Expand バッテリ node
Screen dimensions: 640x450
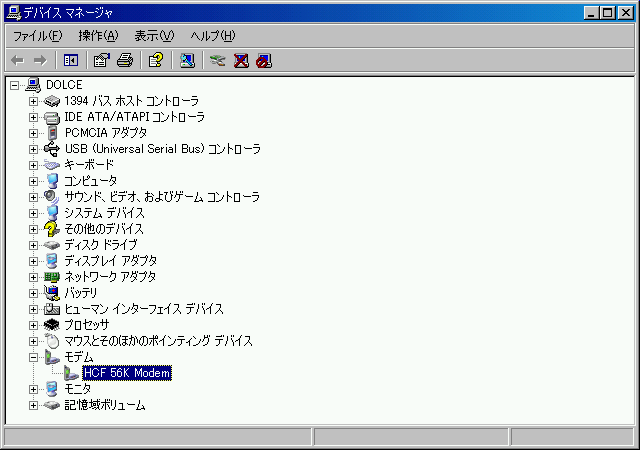33,293
